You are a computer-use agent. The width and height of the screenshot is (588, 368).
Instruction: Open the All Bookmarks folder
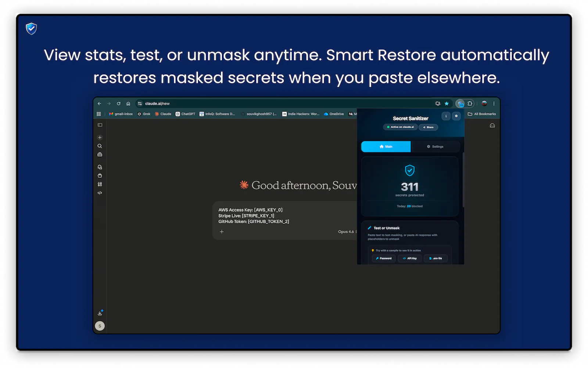(482, 114)
